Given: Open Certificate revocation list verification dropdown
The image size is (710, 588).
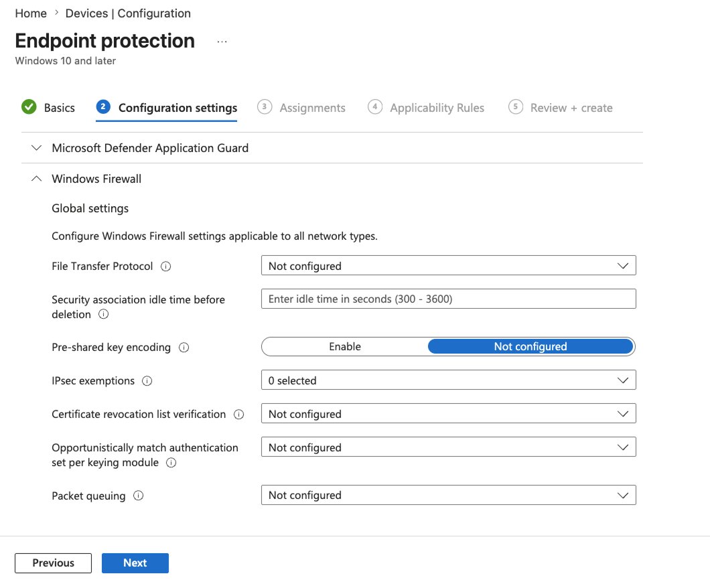Looking at the screenshot, I should click(x=448, y=414).
